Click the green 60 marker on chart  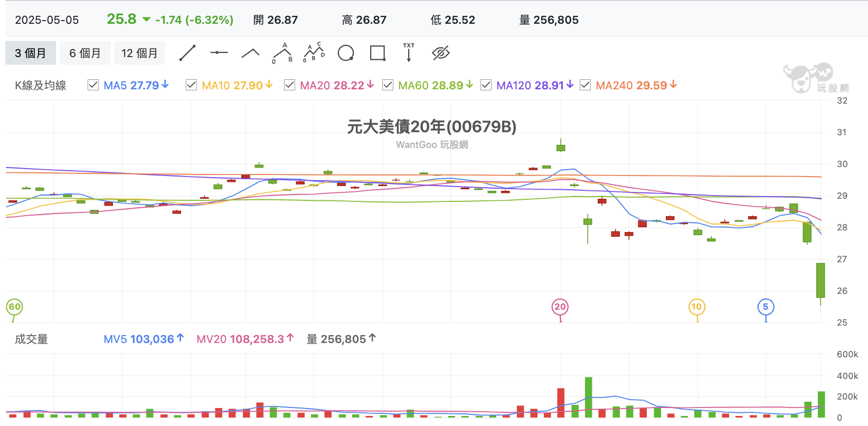point(14,307)
